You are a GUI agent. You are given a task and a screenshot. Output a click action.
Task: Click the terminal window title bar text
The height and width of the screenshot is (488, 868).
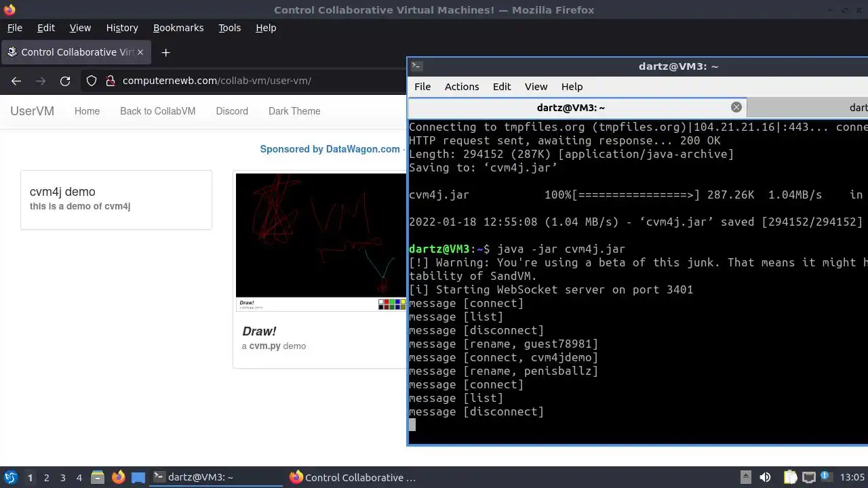pos(678,66)
